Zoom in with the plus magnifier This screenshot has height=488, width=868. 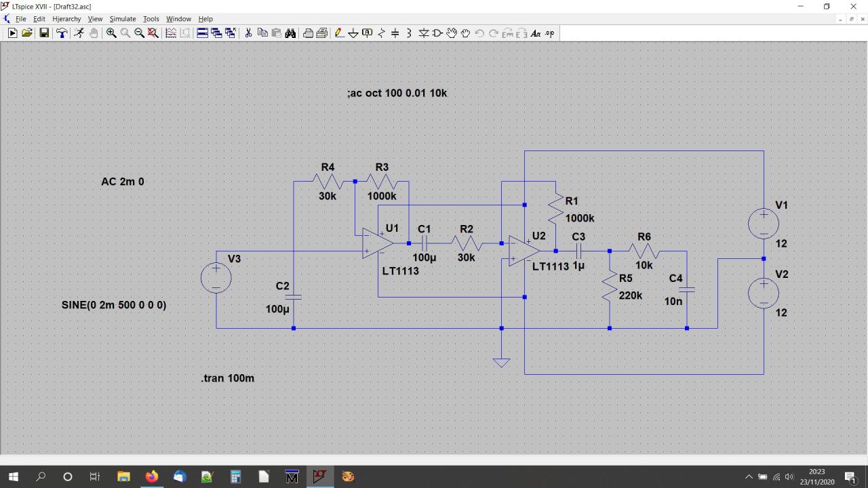click(x=111, y=33)
